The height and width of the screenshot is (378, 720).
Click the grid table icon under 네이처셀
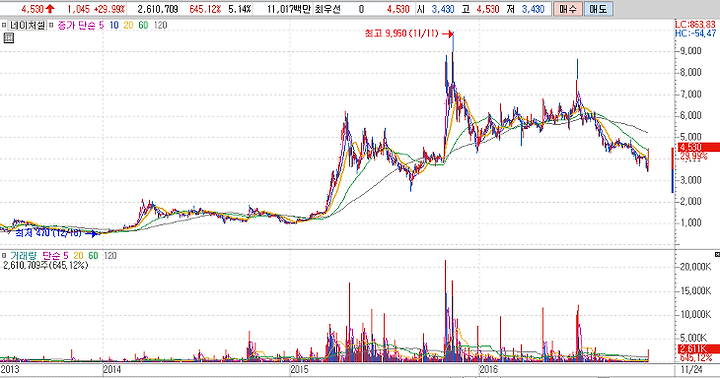(x=9, y=38)
